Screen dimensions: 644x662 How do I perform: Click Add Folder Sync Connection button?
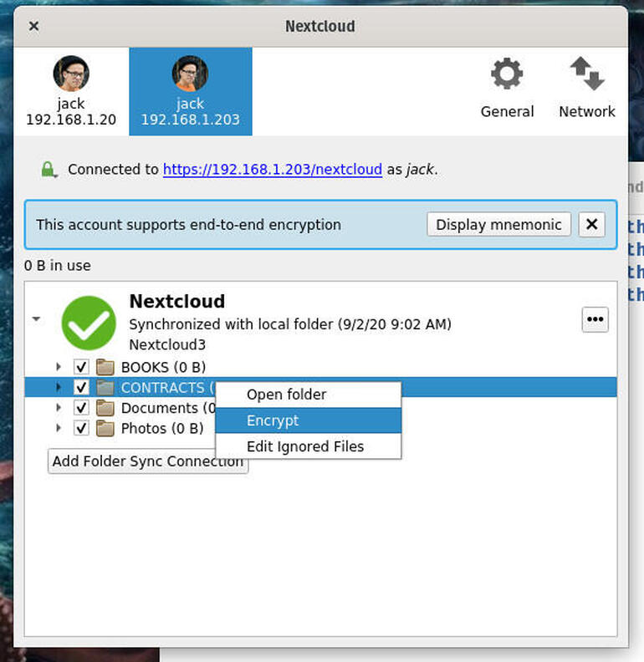pyautogui.click(x=148, y=461)
